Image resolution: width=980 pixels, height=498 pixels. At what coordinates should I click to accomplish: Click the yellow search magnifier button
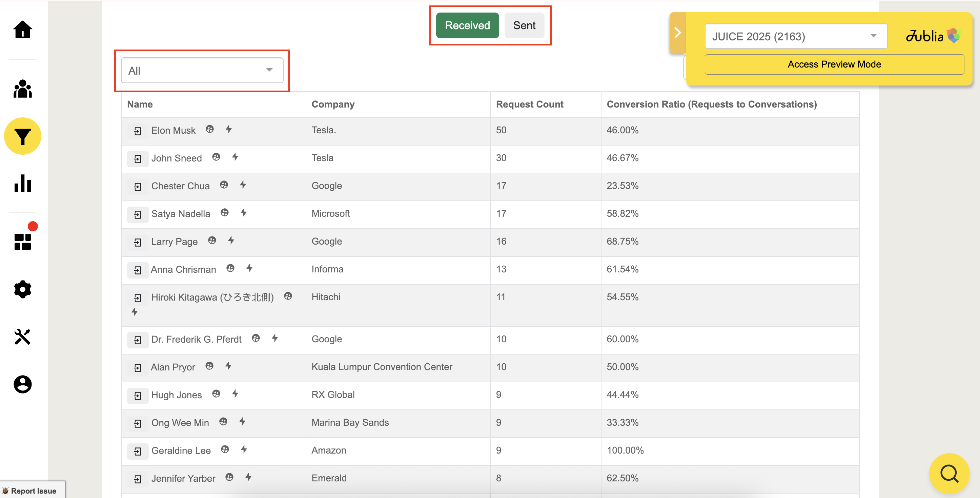(x=949, y=473)
